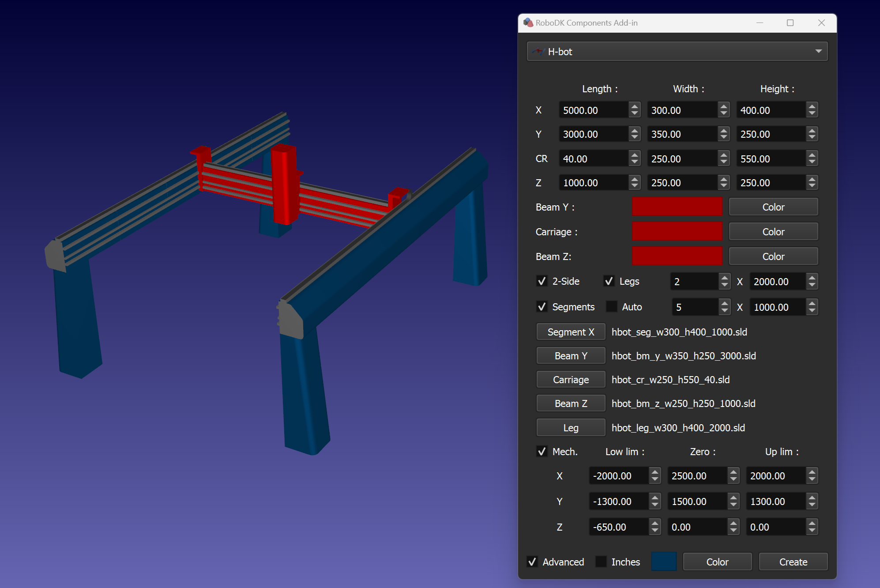880x588 pixels.
Task: Click the Y Zero value field
Action: coord(696,501)
